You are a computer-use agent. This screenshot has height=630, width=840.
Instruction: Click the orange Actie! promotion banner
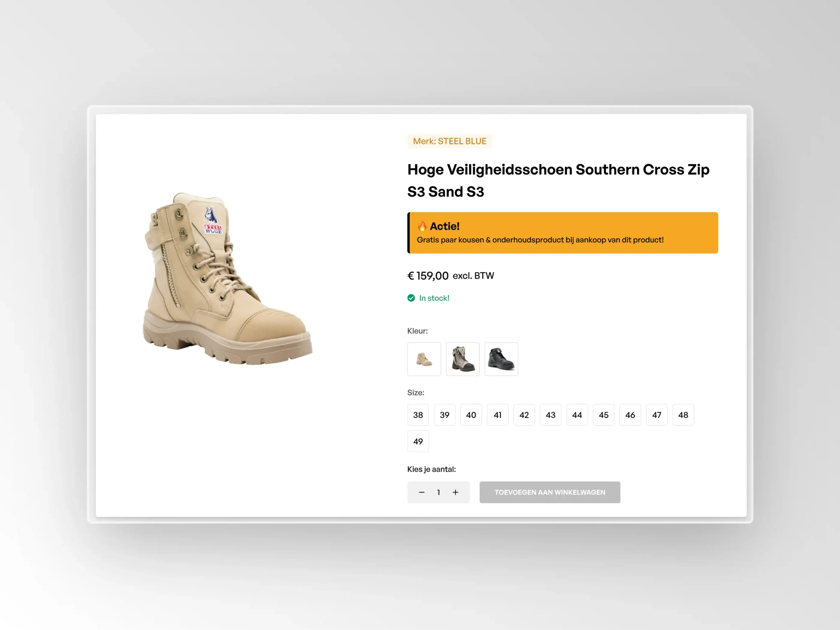click(x=562, y=233)
